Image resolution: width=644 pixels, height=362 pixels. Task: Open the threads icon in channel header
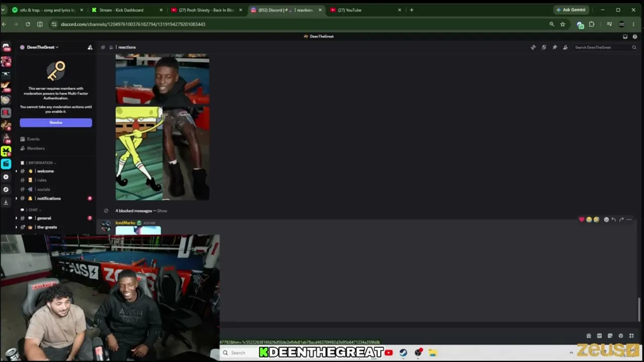point(533,47)
